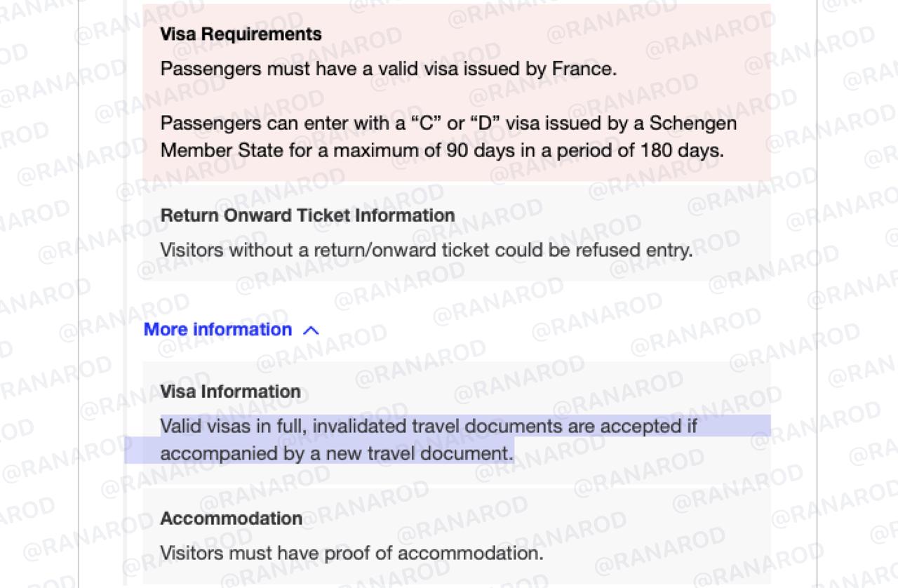Click the return/onward ticket refused entry sentence
898x588 pixels.
coord(426,250)
